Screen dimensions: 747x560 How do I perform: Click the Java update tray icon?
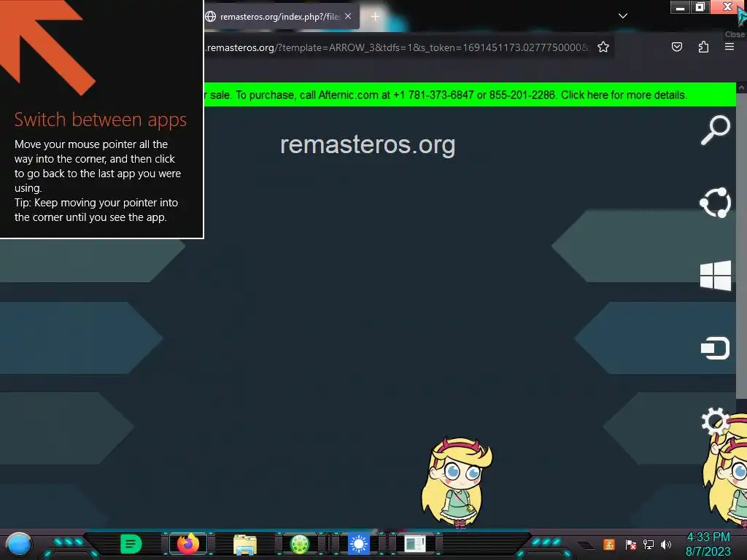[609, 544]
